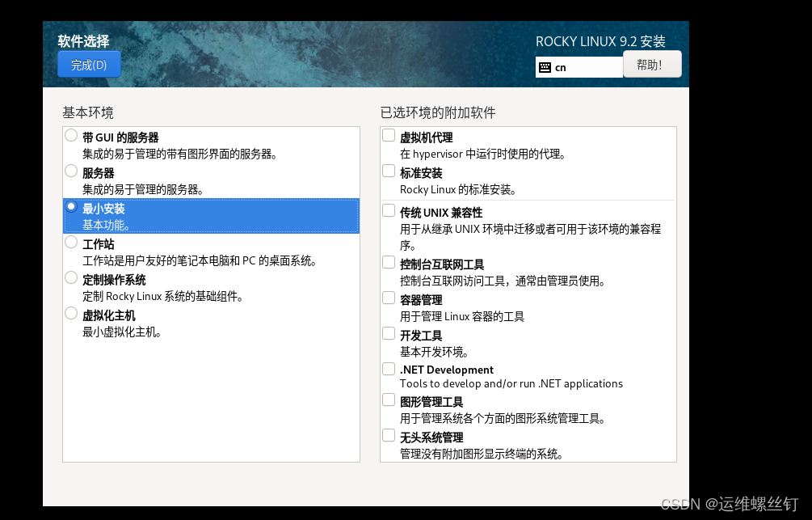
Task: Choose the 工作站 radio option
Action: click(x=71, y=242)
